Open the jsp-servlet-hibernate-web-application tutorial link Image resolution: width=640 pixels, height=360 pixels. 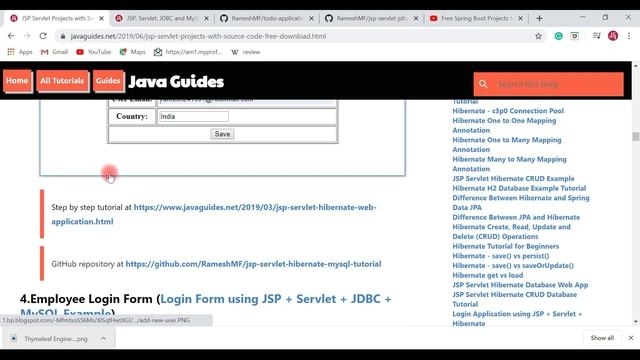[x=214, y=214]
